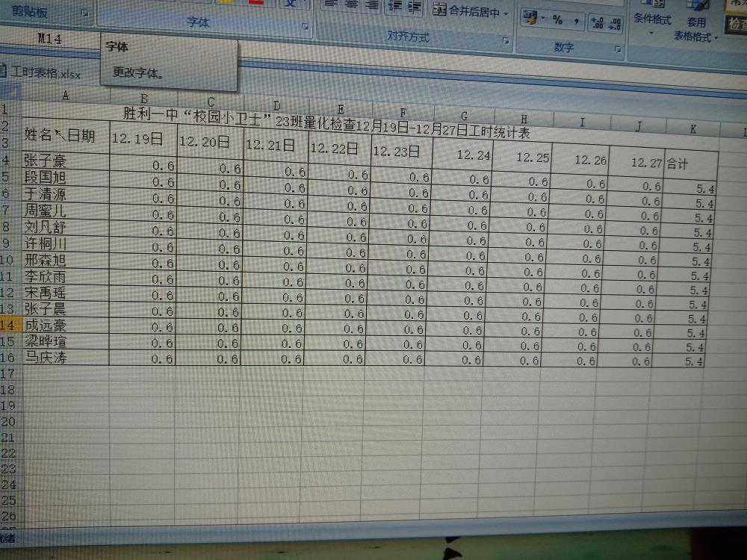Viewport: 747px width, 560px height.
Task: Click the select-all corner of the sheet
Action: 10,92
